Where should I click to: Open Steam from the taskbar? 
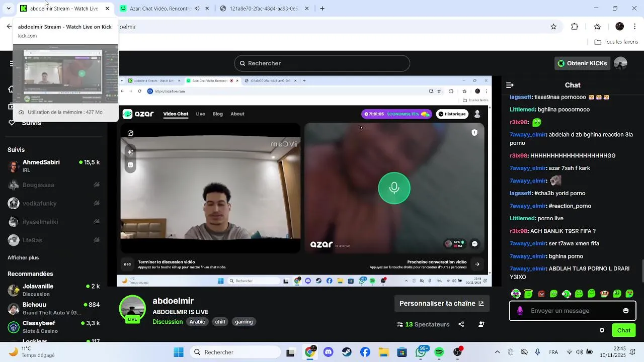coord(347,352)
